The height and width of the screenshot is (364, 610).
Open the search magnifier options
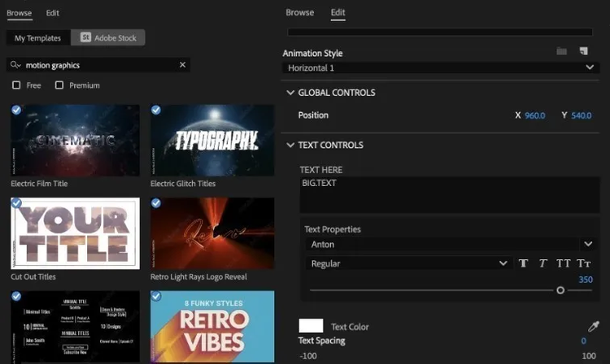pos(15,65)
